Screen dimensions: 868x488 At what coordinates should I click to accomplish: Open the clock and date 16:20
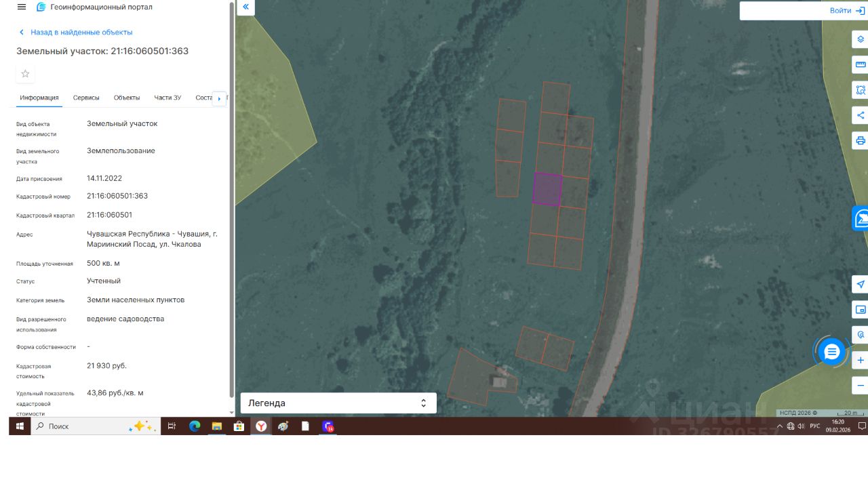point(838,426)
